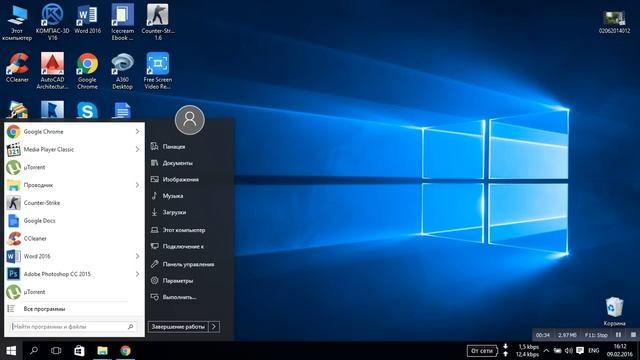Open the Word 2016 desktop shortcut

(x=87, y=19)
